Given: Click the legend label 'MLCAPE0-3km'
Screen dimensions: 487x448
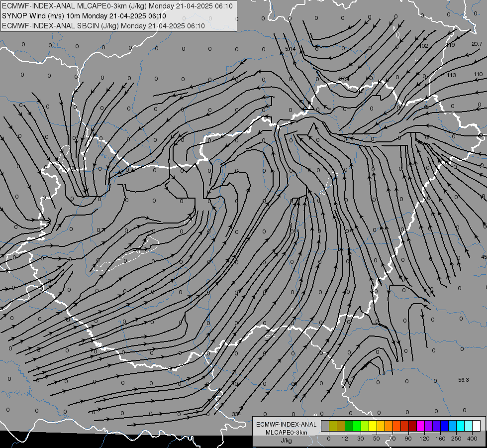Looking at the screenshot, I should click(x=287, y=433).
